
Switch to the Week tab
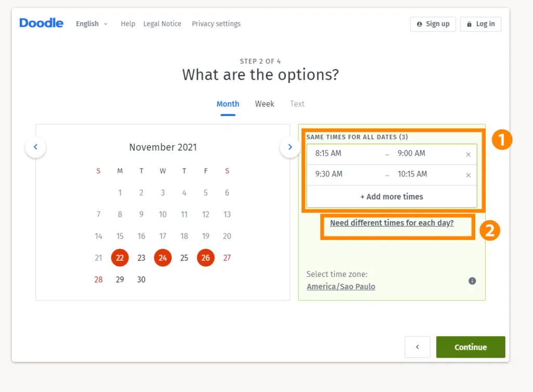point(264,104)
